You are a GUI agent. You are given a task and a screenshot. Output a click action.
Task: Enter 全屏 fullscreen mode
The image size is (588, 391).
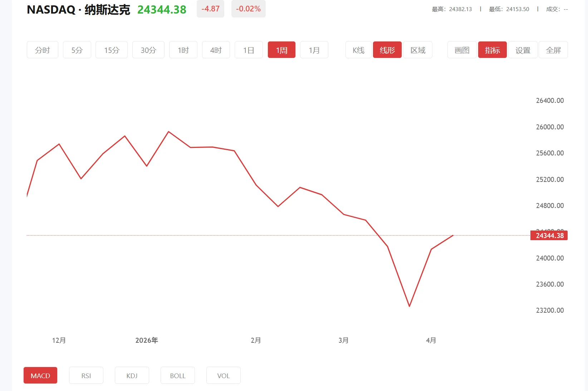tap(553, 50)
